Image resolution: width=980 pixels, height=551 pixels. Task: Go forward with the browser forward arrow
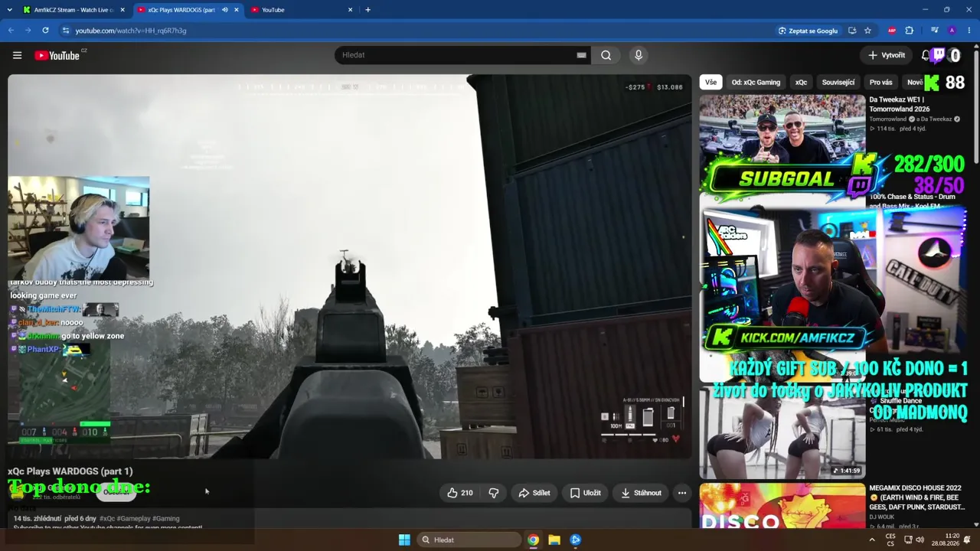point(28,31)
